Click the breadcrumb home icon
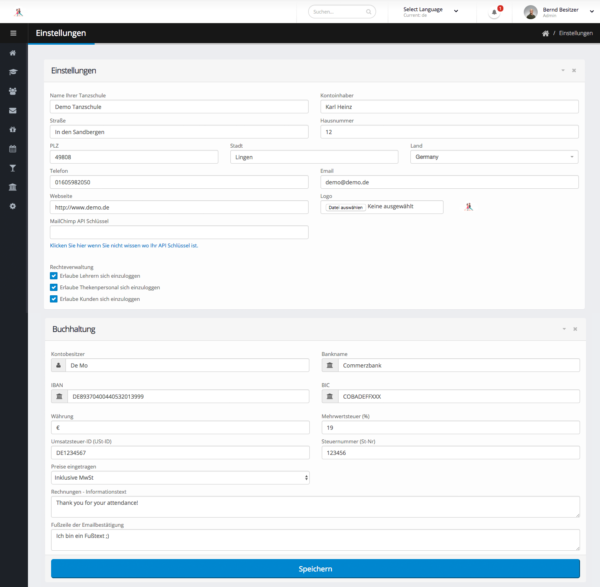Image resolution: width=600 pixels, height=587 pixels. click(x=545, y=34)
